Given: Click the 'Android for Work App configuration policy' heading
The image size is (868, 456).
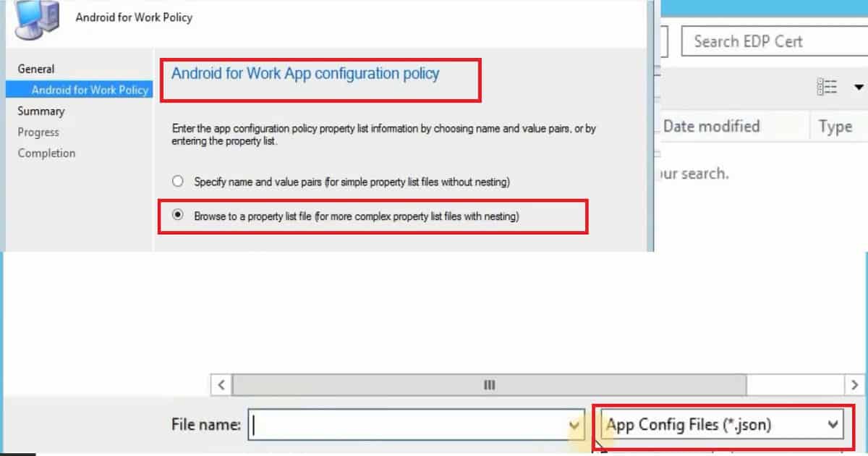Looking at the screenshot, I should pyautogui.click(x=305, y=73).
